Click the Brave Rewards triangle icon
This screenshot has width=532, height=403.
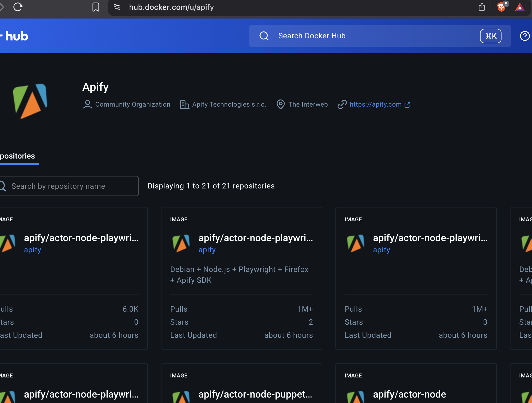520,7
